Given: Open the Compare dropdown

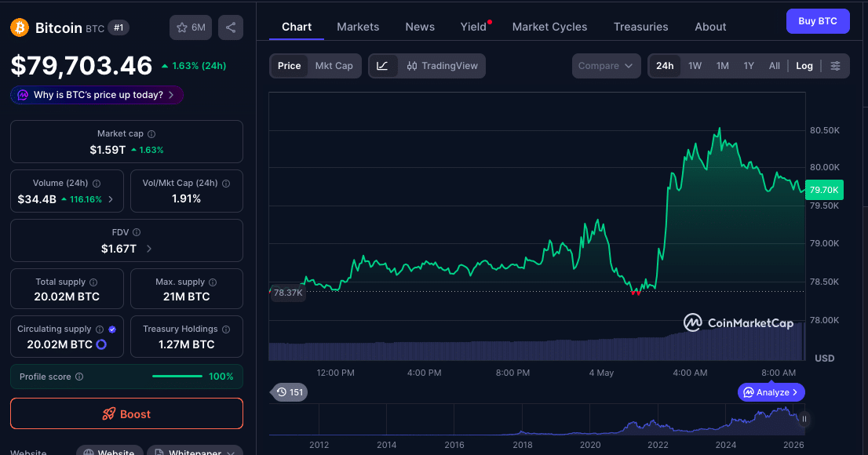Looking at the screenshot, I should pos(606,66).
